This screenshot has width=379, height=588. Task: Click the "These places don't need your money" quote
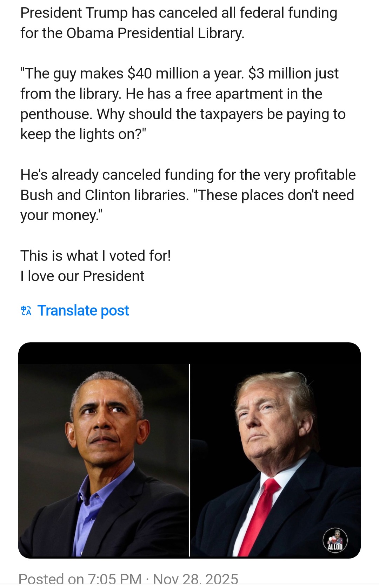click(x=276, y=195)
